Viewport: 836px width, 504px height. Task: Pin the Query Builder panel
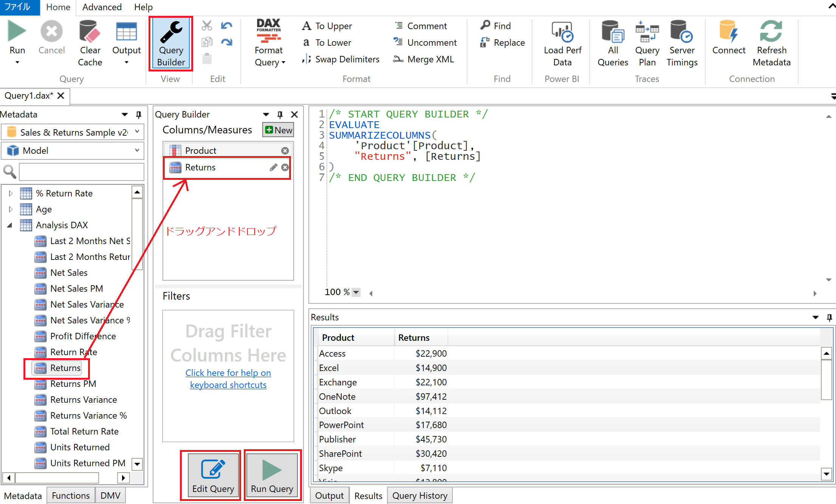(x=280, y=114)
